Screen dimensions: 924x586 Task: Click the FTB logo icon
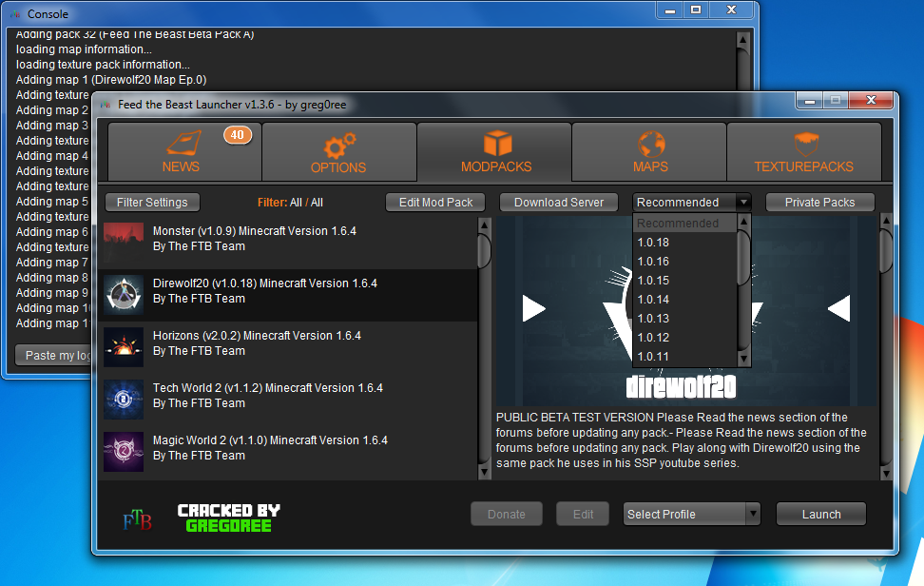click(137, 520)
